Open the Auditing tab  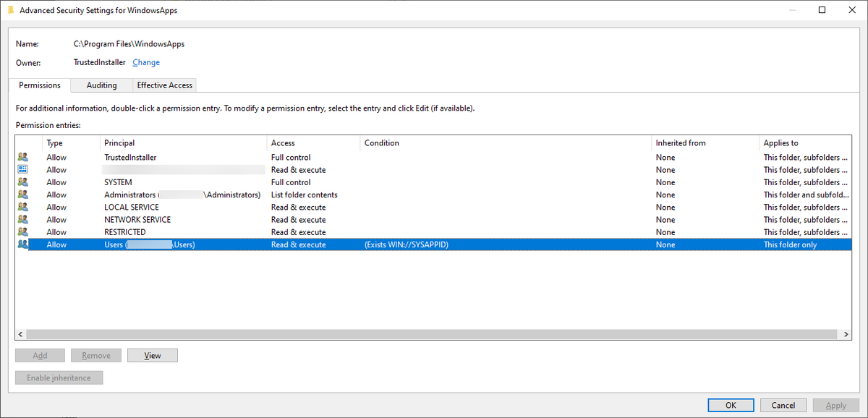pos(102,85)
